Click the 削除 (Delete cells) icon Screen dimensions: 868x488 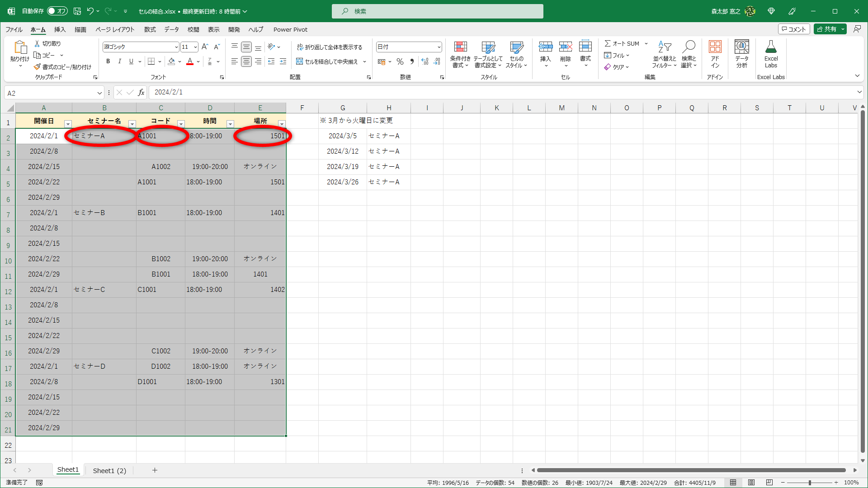point(566,53)
